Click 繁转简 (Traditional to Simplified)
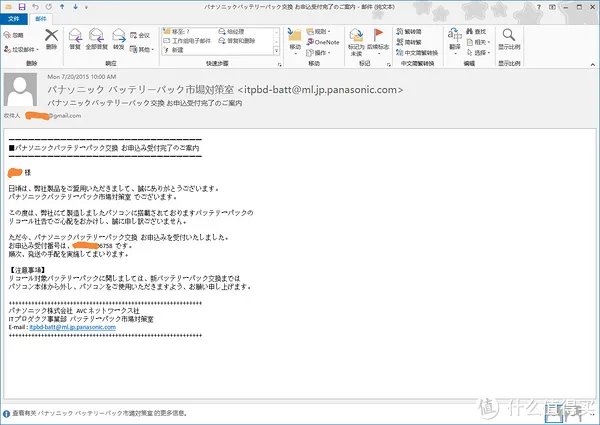The width and height of the screenshot is (600, 425). [x=409, y=31]
